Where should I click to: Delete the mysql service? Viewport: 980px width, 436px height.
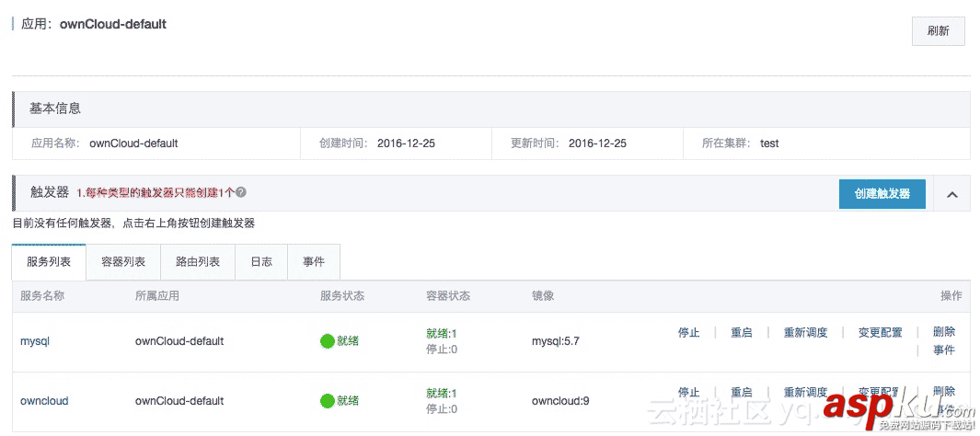pyautogui.click(x=943, y=332)
